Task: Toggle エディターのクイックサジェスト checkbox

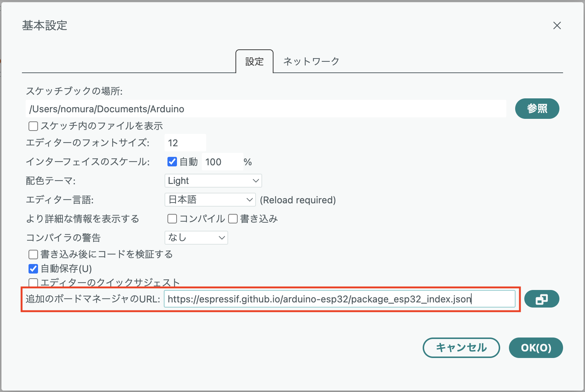Action: click(33, 283)
